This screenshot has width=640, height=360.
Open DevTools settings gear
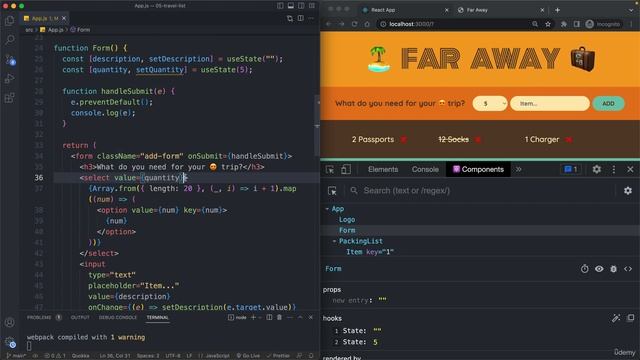pyautogui.click(x=596, y=169)
